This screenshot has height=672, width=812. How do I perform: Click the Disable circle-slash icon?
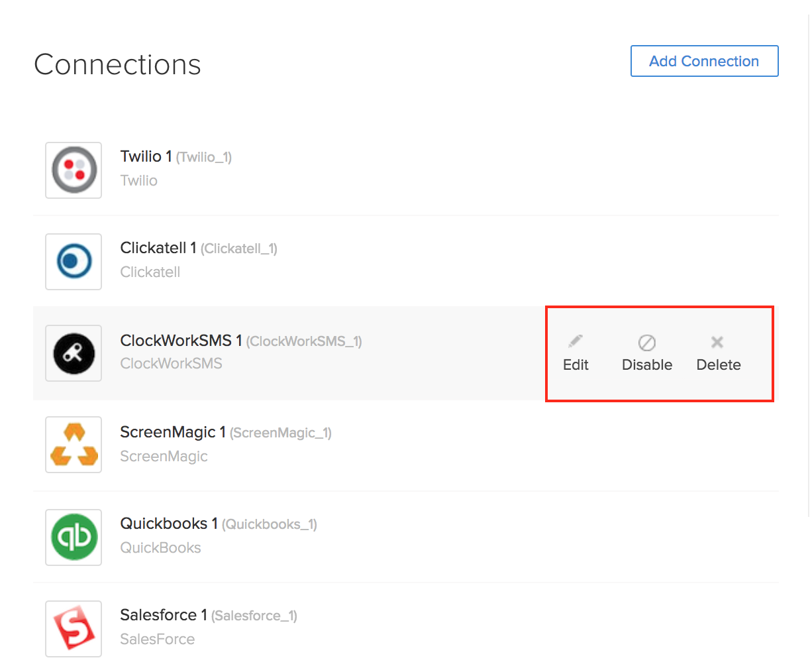(646, 343)
